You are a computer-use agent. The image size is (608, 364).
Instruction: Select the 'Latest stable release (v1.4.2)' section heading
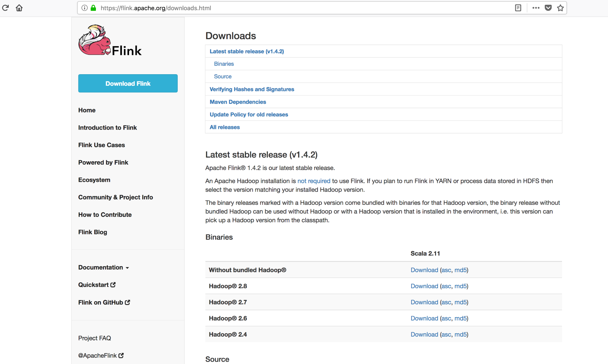tap(261, 155)
